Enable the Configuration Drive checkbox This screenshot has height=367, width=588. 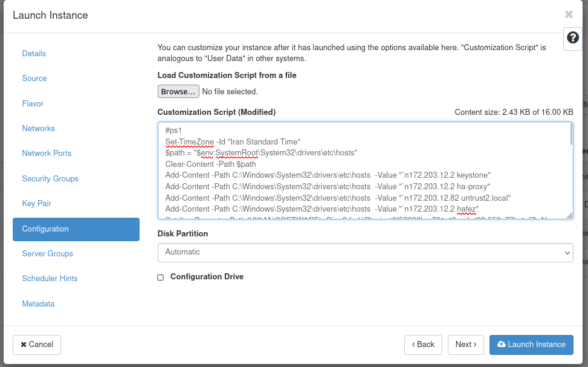point(161,277)
